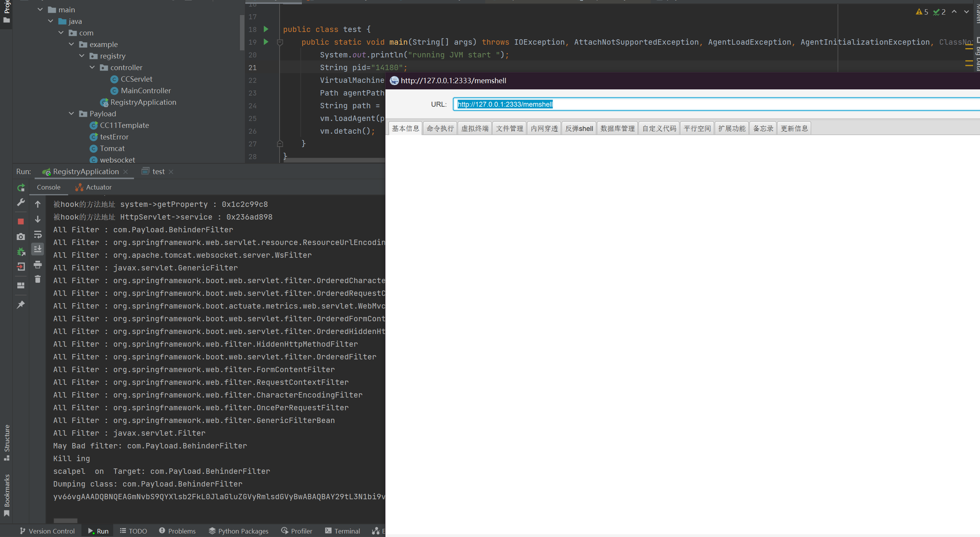
Task: Switch to the 命令执行 tab
Action: (x=440, y=128)
